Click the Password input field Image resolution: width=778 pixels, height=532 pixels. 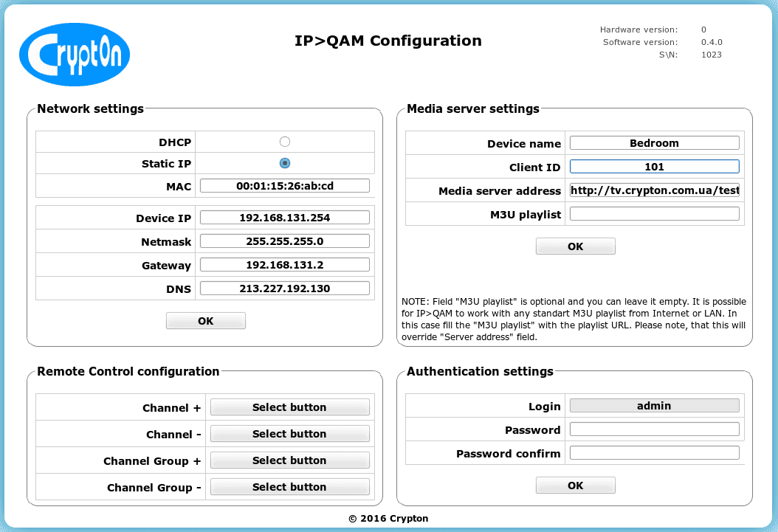(x=654, y=429)
